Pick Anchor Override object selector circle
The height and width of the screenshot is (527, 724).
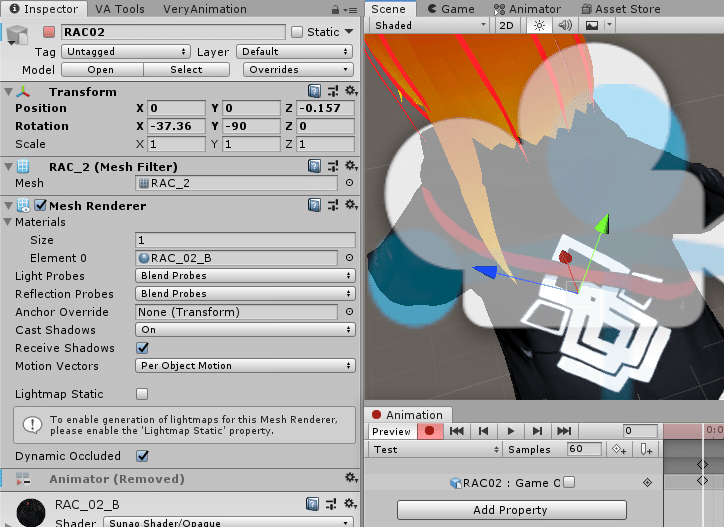[350, 312]
